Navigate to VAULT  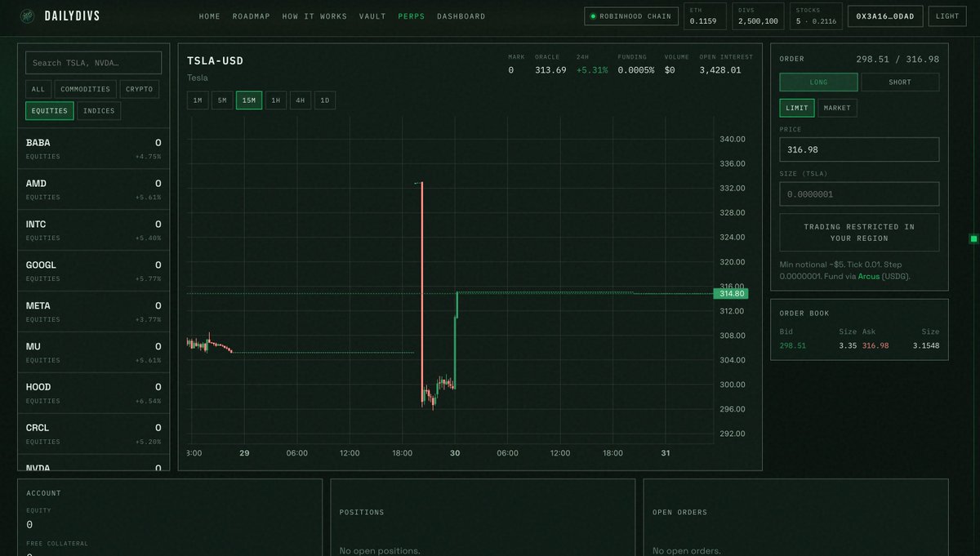[x=372, y=16]
